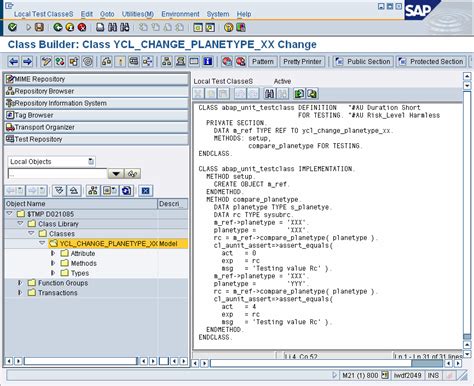
Task: Click the Find binoculars icon in the standard toolbar
Action: click(112, 27)
